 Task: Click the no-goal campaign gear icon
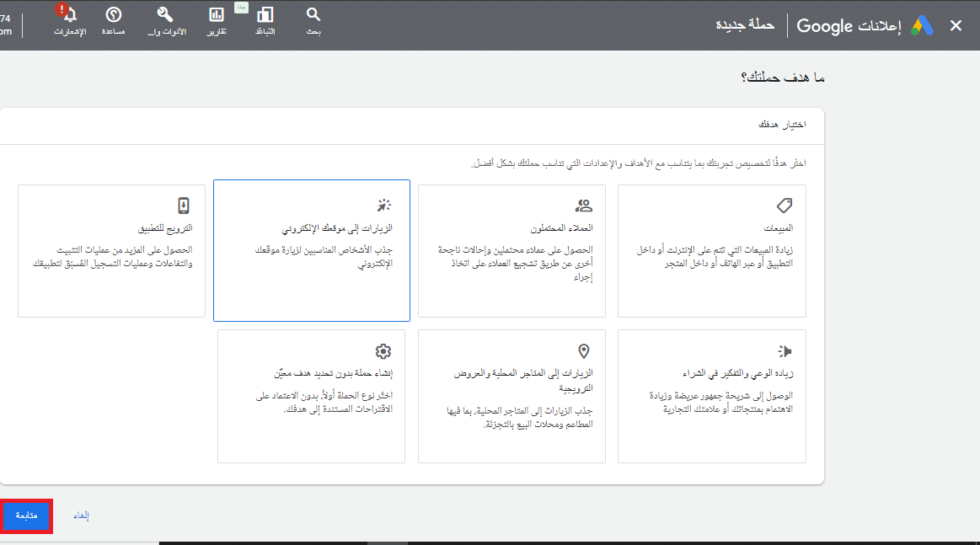point(383,351)
